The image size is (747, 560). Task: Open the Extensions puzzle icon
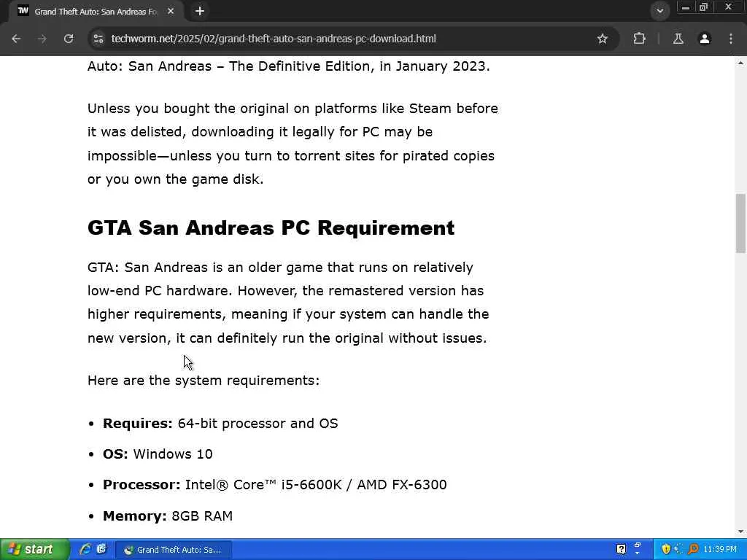(x=639, y=39)
